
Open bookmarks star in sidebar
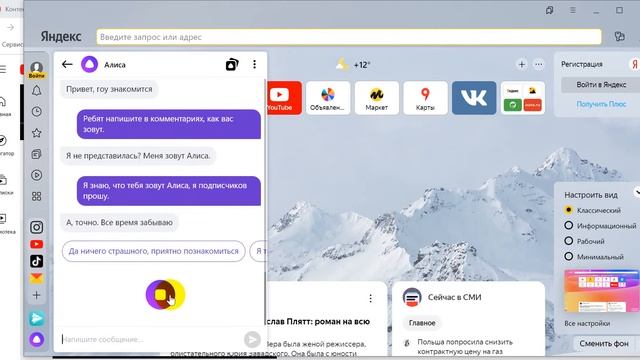pos(36,133)
